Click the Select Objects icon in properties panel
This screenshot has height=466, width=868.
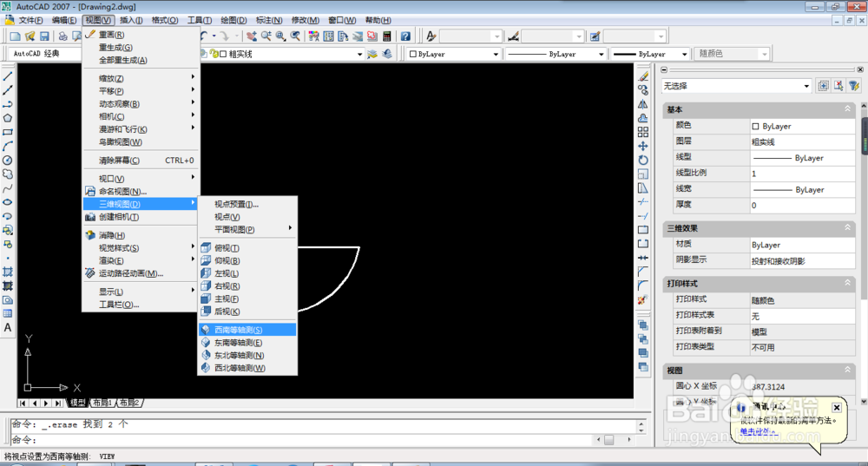[838, 86]
